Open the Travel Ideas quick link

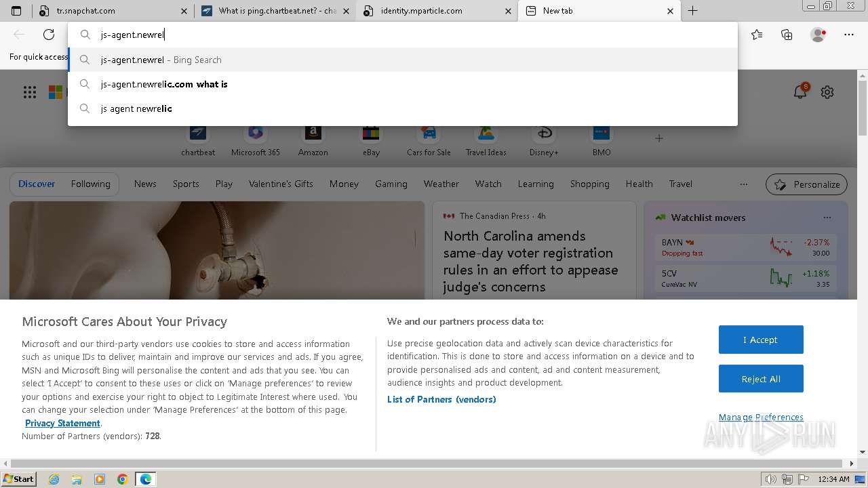(x=486, y=140)
